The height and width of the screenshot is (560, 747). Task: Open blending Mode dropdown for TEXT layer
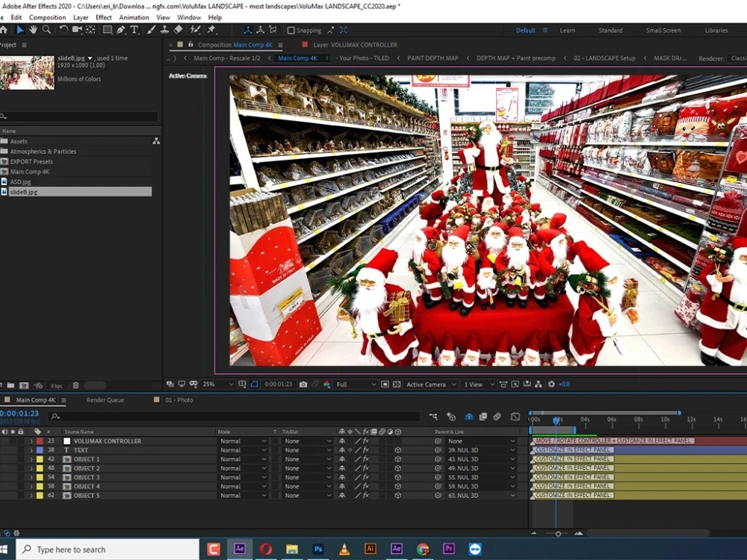(243, 450)
